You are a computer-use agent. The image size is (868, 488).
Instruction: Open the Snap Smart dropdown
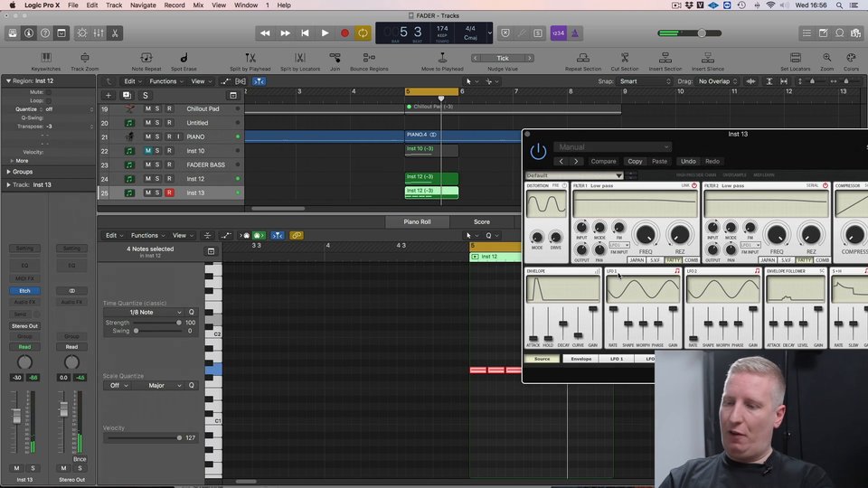645,81
